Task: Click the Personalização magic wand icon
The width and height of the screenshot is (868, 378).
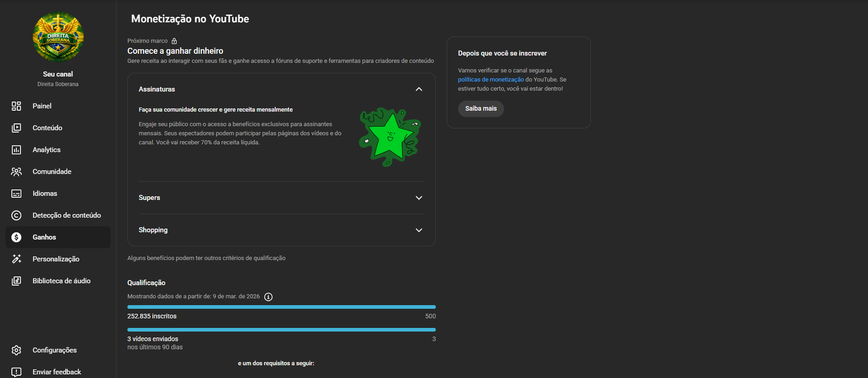Action: click(x=16, y=259)
